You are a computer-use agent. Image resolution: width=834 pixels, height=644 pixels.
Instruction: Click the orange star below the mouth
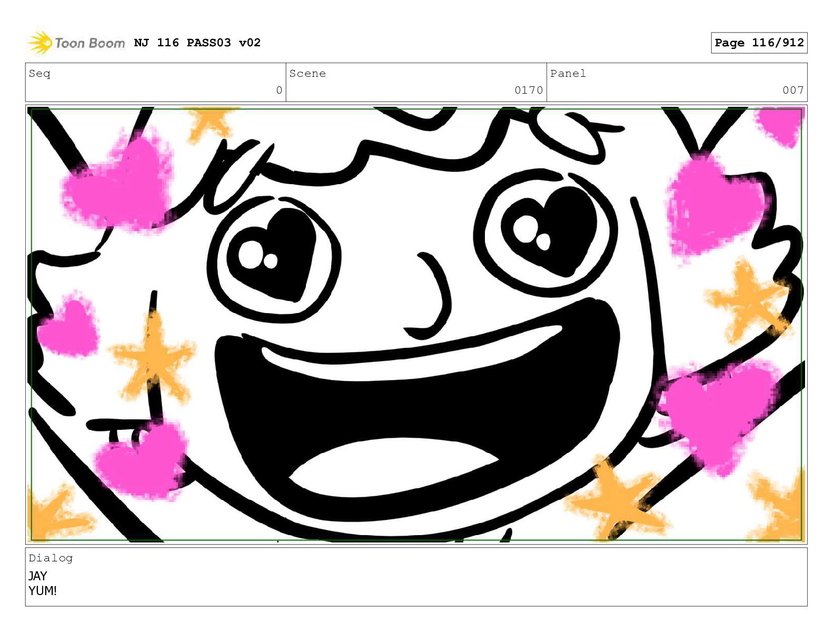pos(616,500)
